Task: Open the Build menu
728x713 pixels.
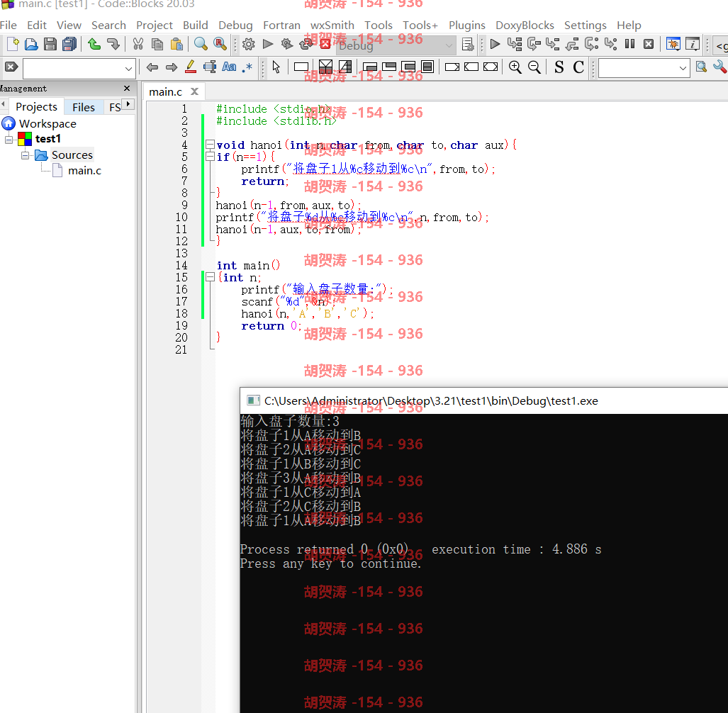Action: pyautogui.click(x=196, y=25)
